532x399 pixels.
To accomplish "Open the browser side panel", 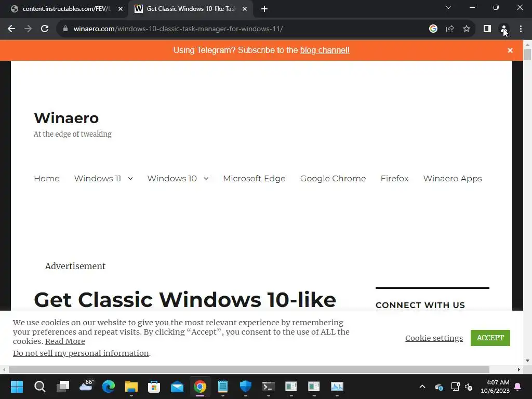I will 487,29.
